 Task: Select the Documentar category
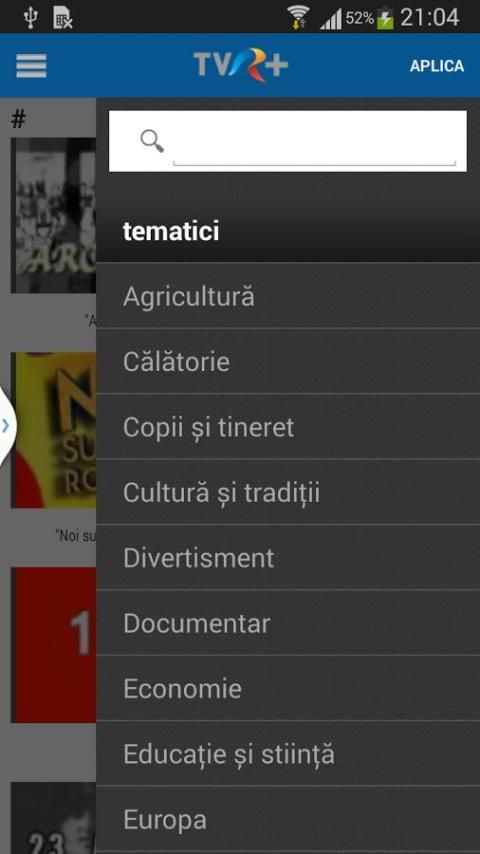point(288,623)
